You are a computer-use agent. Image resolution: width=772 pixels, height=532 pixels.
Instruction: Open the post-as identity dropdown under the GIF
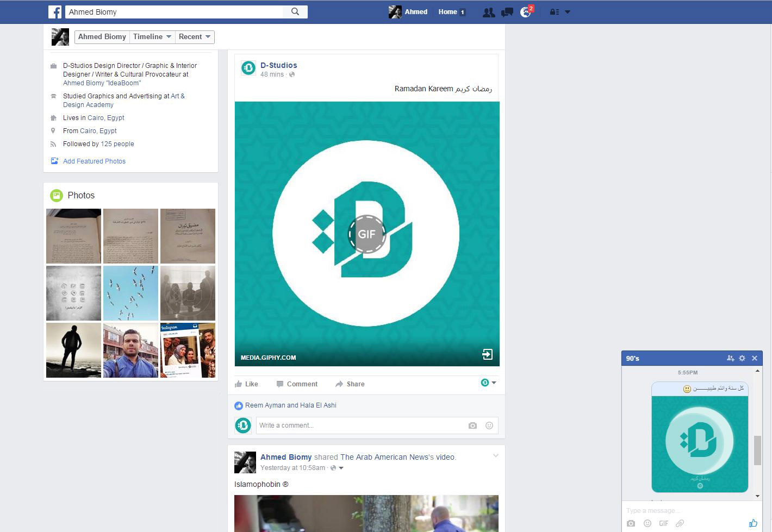[x=488, y=383]
